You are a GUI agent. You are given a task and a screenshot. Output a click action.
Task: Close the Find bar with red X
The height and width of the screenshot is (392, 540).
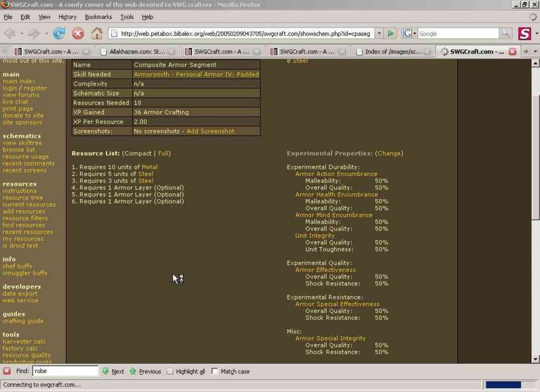click(x=7, y=371)
